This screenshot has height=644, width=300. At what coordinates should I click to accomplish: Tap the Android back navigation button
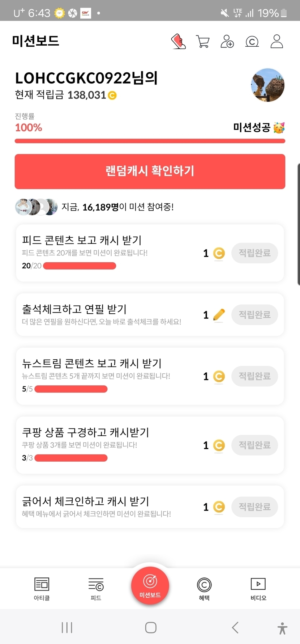click(x=235, y=627)
